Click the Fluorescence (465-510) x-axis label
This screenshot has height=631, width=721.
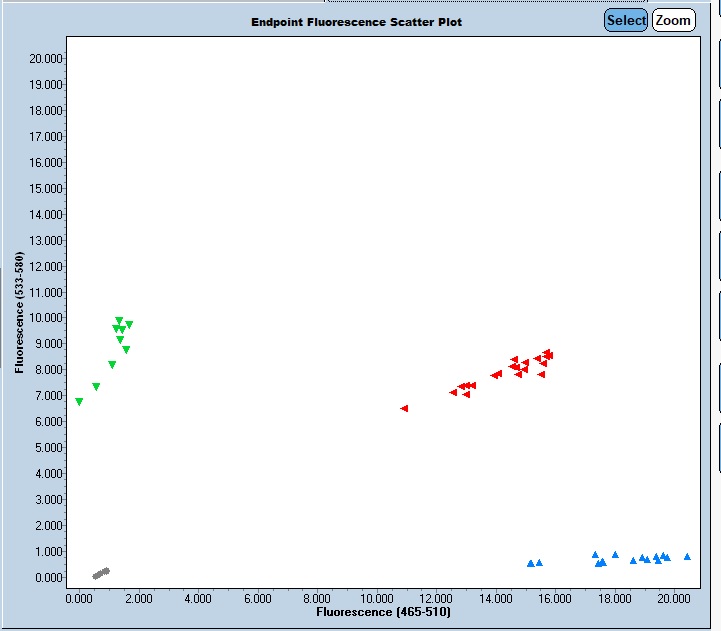click(x=383, y=610)
